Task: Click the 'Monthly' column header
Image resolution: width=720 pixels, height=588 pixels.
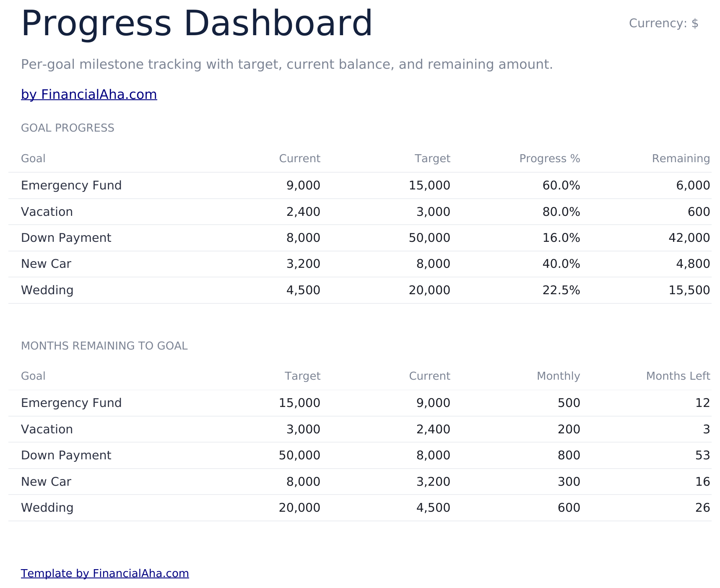Action: [558, 376]
